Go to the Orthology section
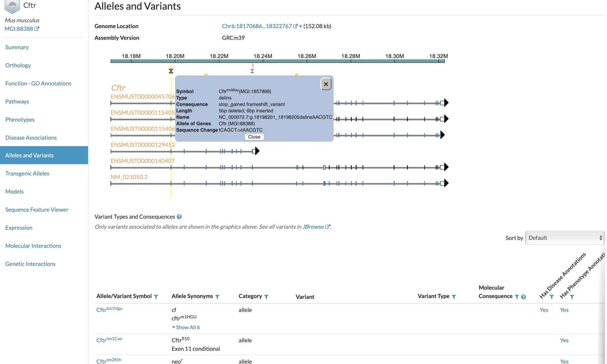 click(x=18, y=65)
